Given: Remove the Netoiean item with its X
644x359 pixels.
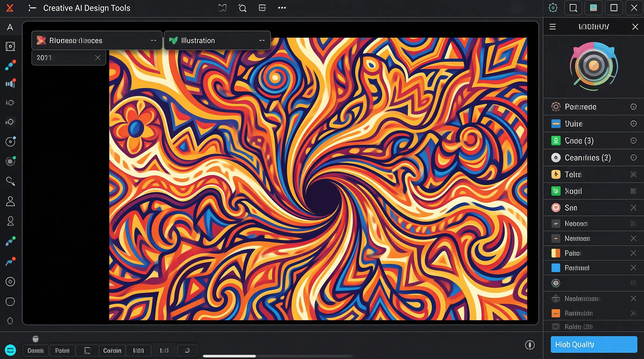Looking at the screenshot, I should [633, 238].
